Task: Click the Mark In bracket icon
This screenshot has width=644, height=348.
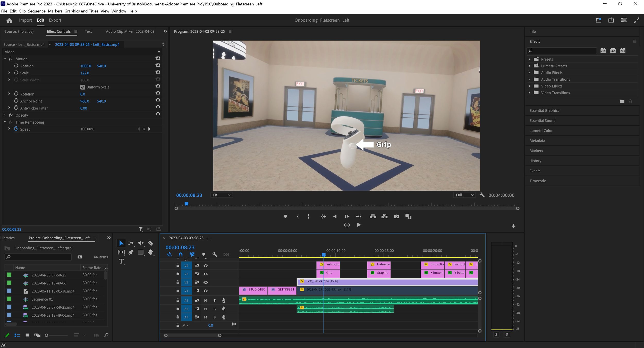Action: click(x=298, y=216)
